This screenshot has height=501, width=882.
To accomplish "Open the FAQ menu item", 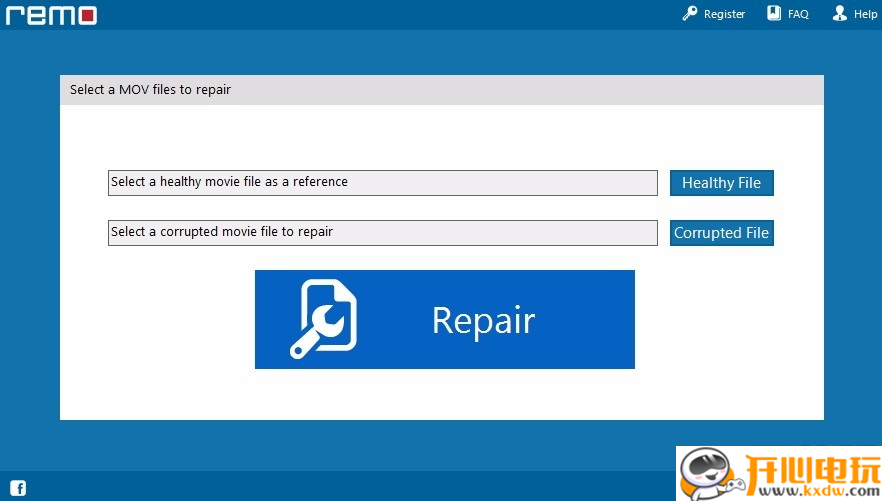I will pos(798,14).
